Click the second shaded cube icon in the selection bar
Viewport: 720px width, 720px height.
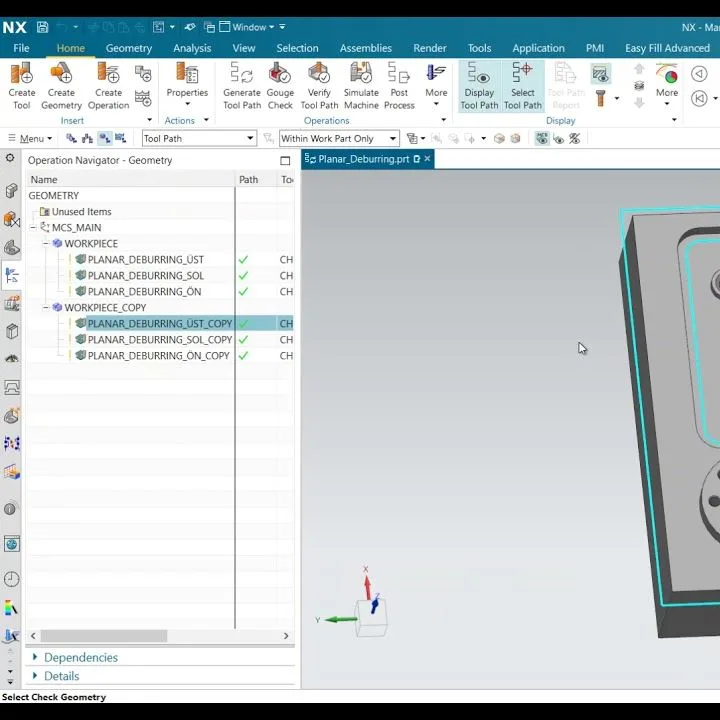[515, 138]
